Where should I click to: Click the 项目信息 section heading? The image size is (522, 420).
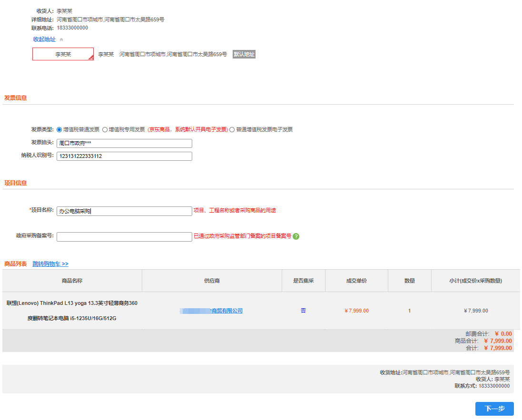15,183
